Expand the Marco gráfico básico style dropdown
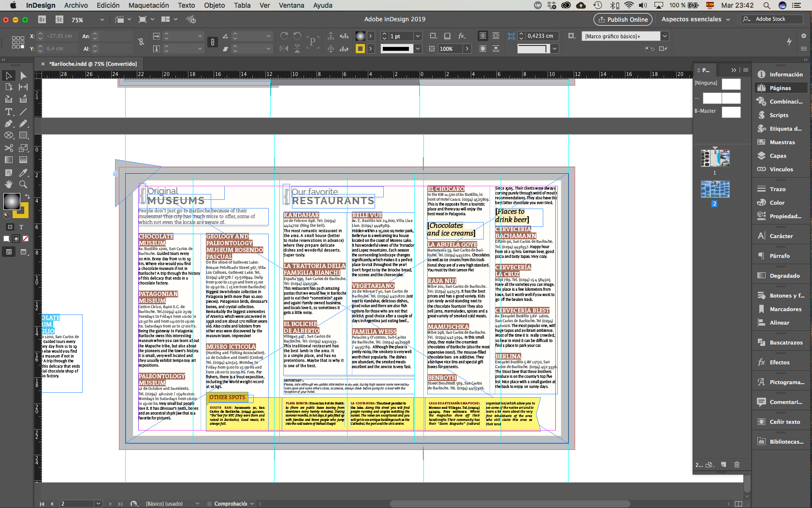Image resolution: width=812 pixels, height=508 pixels. point(665,36)
